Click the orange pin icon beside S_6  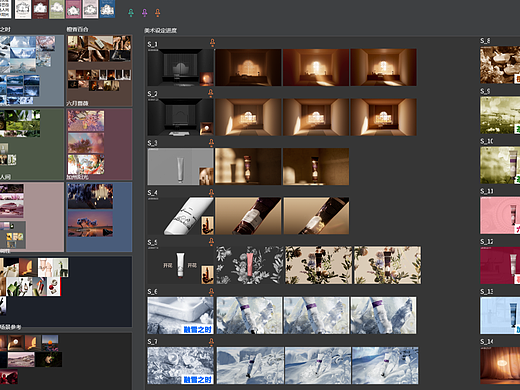[211, 292]
